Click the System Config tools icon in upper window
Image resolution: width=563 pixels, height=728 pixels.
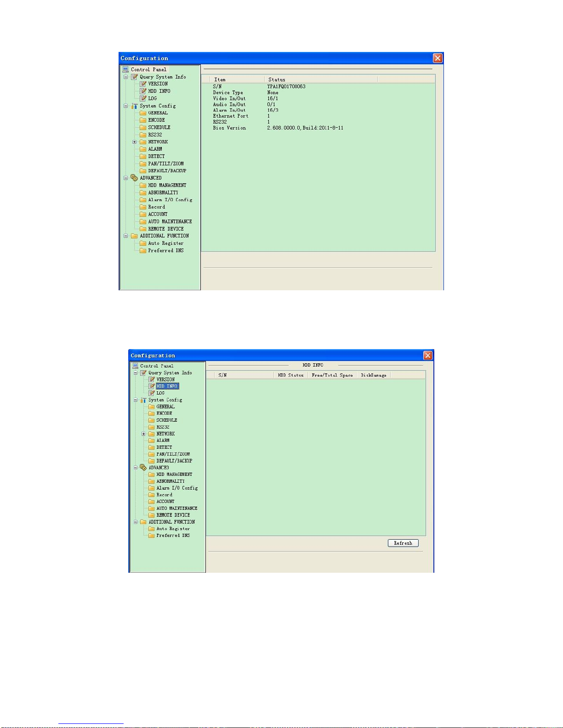click(134, 106)
